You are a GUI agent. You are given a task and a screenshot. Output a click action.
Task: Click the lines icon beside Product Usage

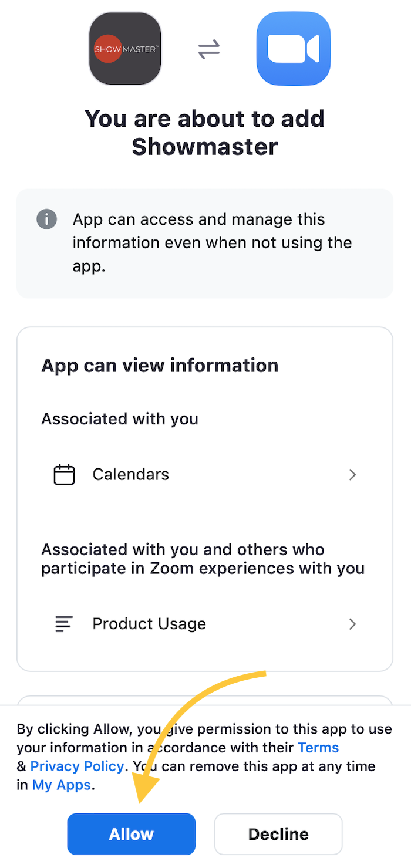pyautogui.click(x=64, y=624)
